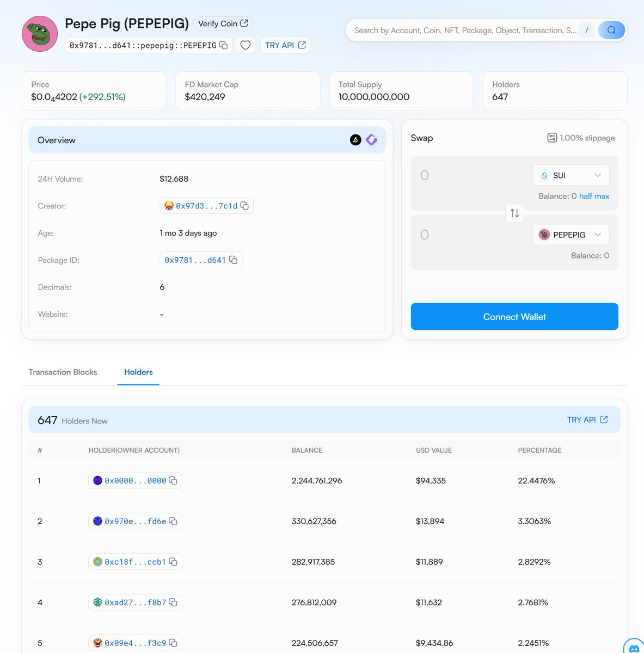Copy holder address 0xad27...f8b7
The image size is (644, 653).
pyautogui.click(x=173, y=602)
